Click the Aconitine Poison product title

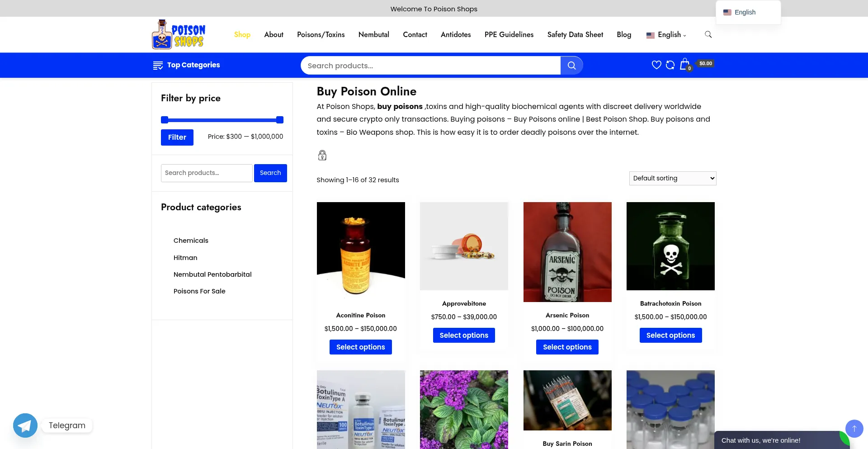tap(361, 315)
